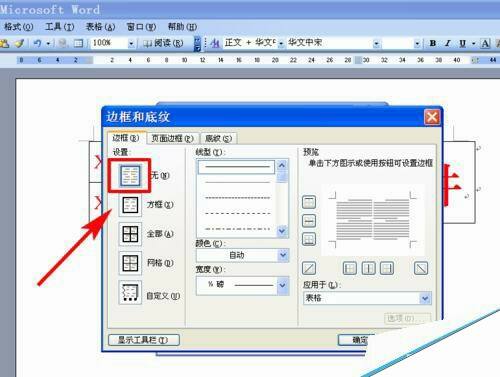This screenshot has width=500, height=377.
Task: Click the table insert toolbar icon
Action: pos(79,43)
